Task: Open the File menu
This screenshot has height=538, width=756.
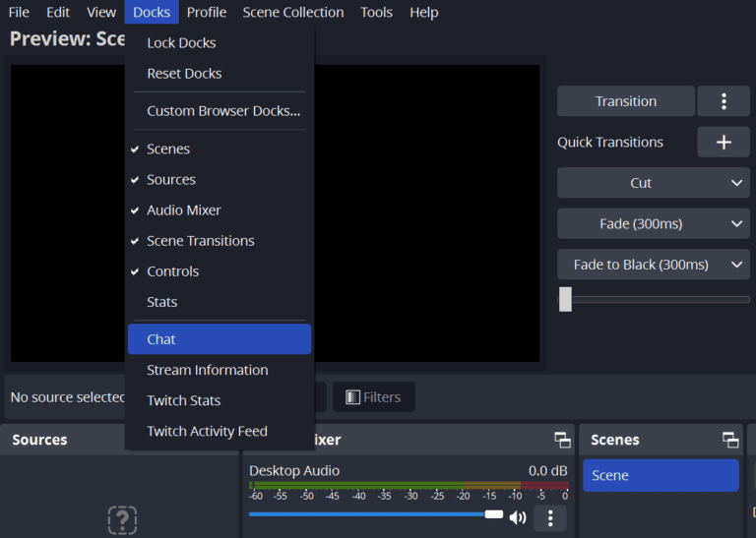Action: coord(19,12)
